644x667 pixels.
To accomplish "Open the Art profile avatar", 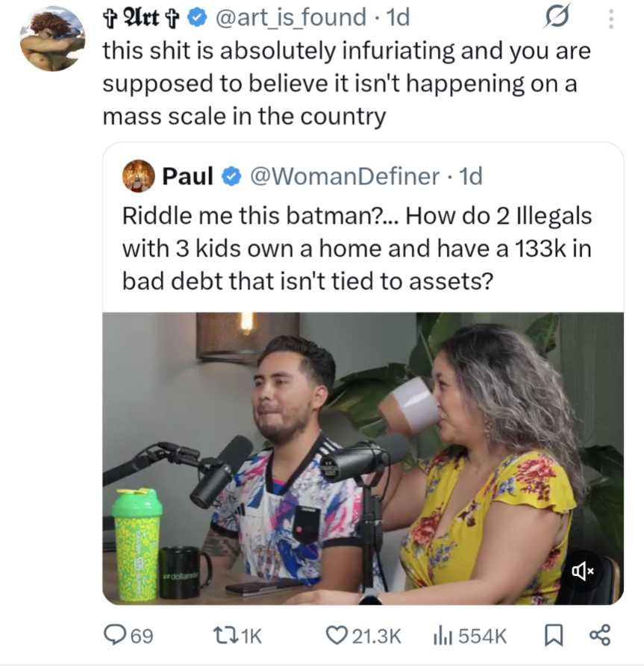I will click(52, 39).
